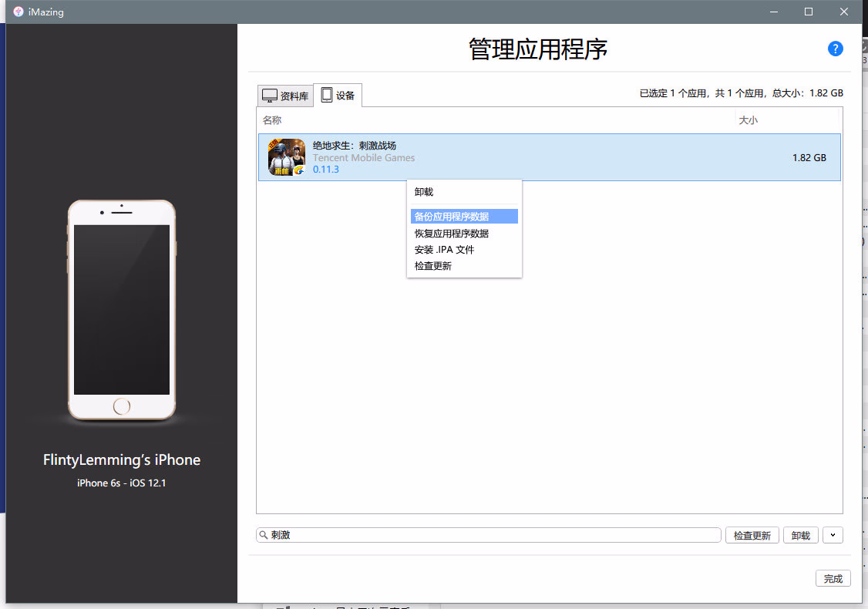Choose 恢复应用程序数据 menu entry
The width and height of the screenshot is (868, 609).
(x=452, y=234)
